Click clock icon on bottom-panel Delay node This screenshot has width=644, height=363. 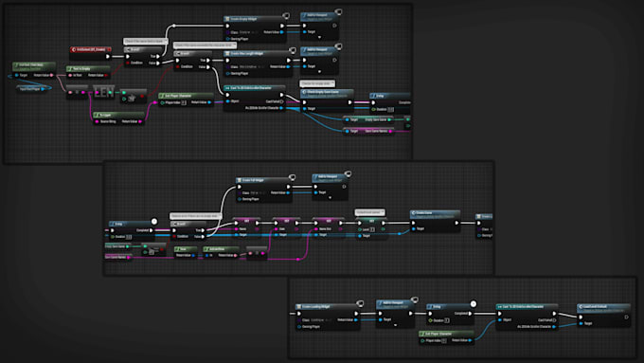474,304
